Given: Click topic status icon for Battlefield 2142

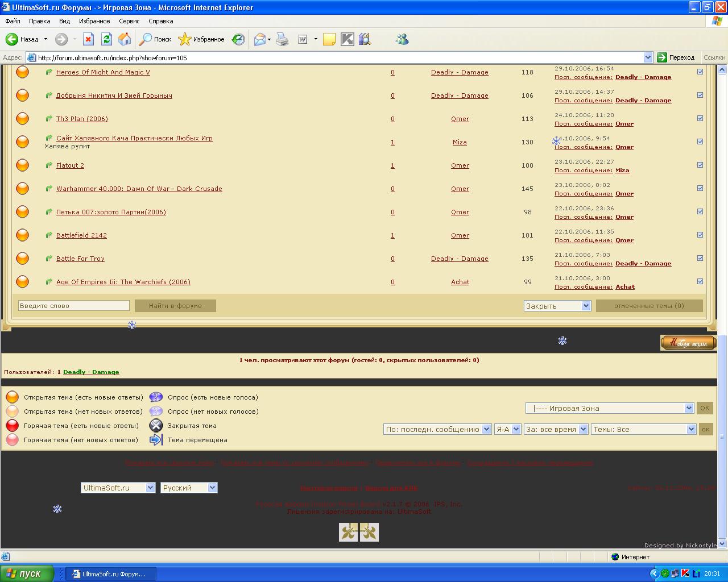Looking at the screenshot, I should (x=22, y=235).
